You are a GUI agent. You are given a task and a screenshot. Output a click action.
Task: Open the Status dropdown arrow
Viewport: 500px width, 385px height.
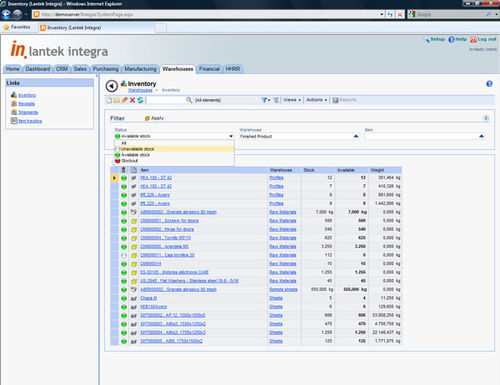(x=231, y=136)
